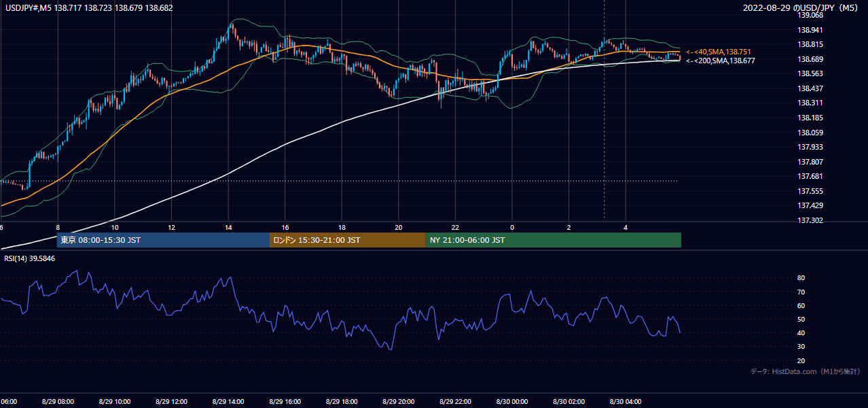Click the RSI(14) 39.5846 indicator label
The image size is (868, 408).
click(29, 258)
